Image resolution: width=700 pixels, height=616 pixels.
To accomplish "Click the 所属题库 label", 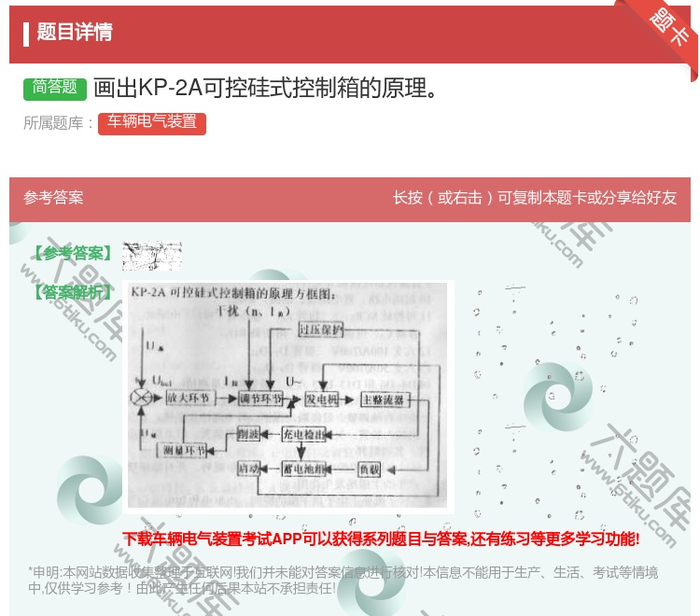I will click(x=58, y=123).
